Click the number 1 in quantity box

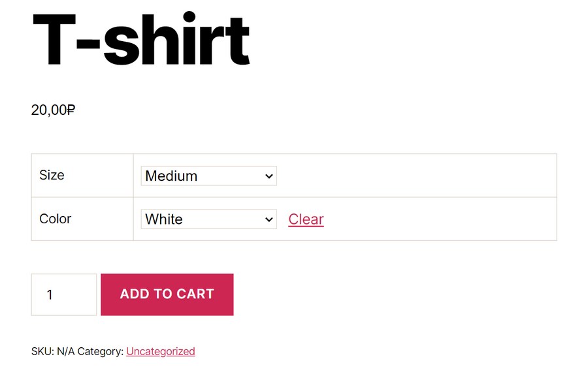click(x=50, y=295)
